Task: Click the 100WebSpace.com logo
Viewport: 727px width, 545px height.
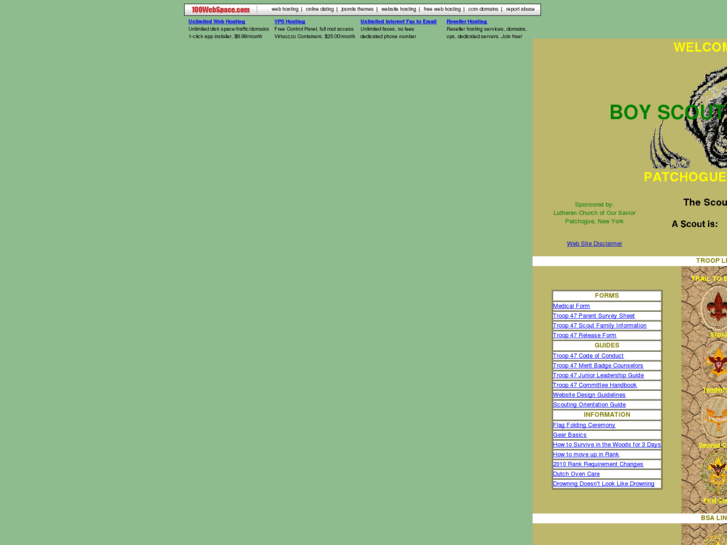Action: [x=221, y=9]
